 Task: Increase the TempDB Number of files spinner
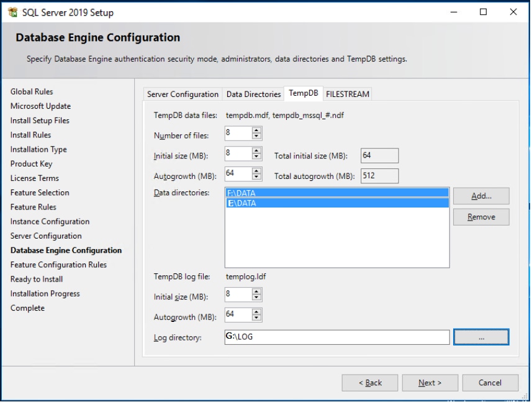[257, 130]
